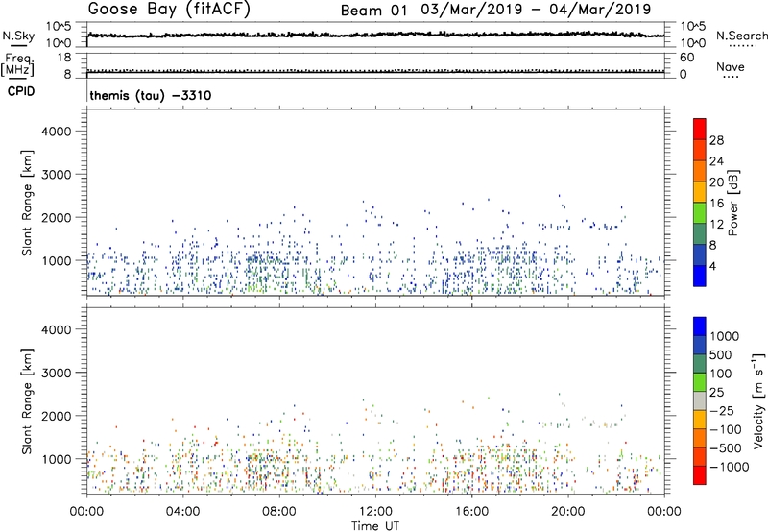Click the 18 tick on the frequency axis

(64, 58)
